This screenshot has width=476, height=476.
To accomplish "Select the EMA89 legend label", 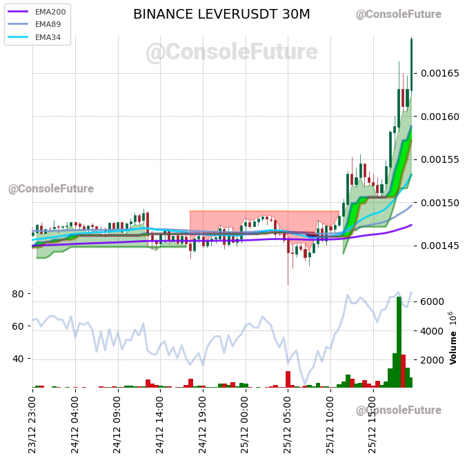I will pyautogui.click(x=48, y=24).
